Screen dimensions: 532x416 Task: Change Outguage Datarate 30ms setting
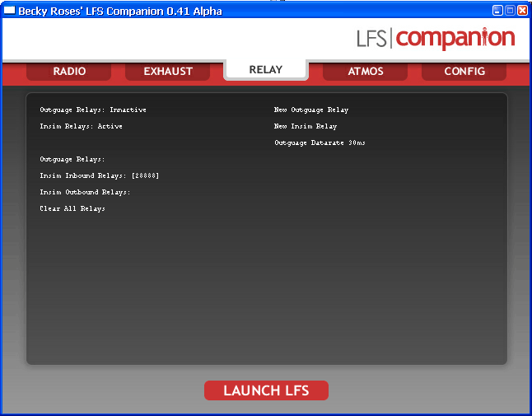pos(320,143)
